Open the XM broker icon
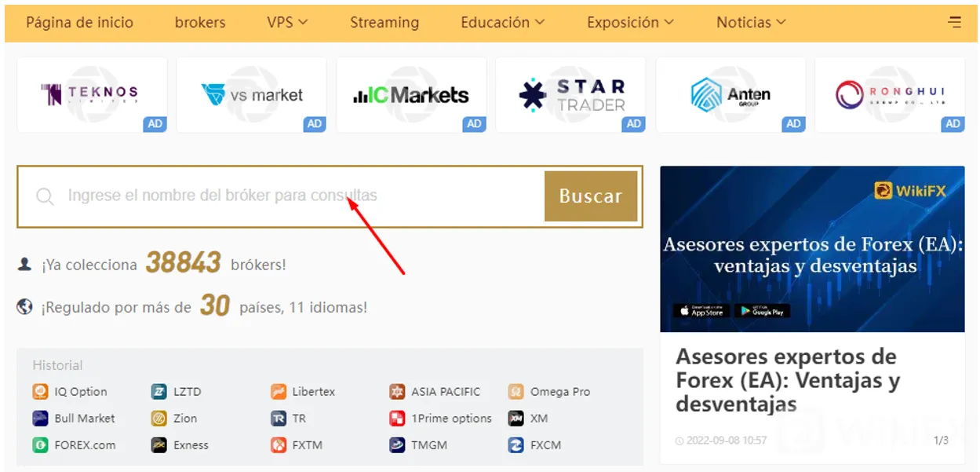This screenshot has height=472, width=980. (x=516, y=418)
